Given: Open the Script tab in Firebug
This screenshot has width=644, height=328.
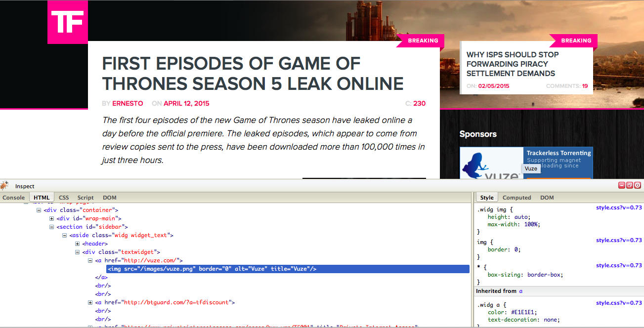Looking at the screenshot, I should 86,198.
